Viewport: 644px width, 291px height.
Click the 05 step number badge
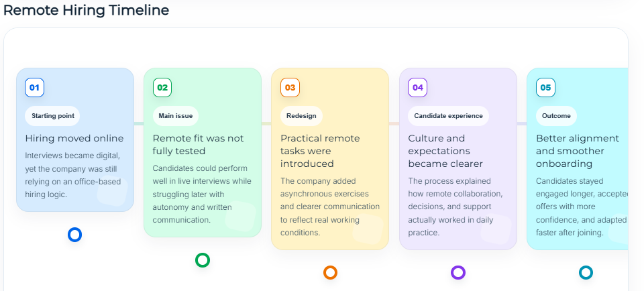point(545,87)
